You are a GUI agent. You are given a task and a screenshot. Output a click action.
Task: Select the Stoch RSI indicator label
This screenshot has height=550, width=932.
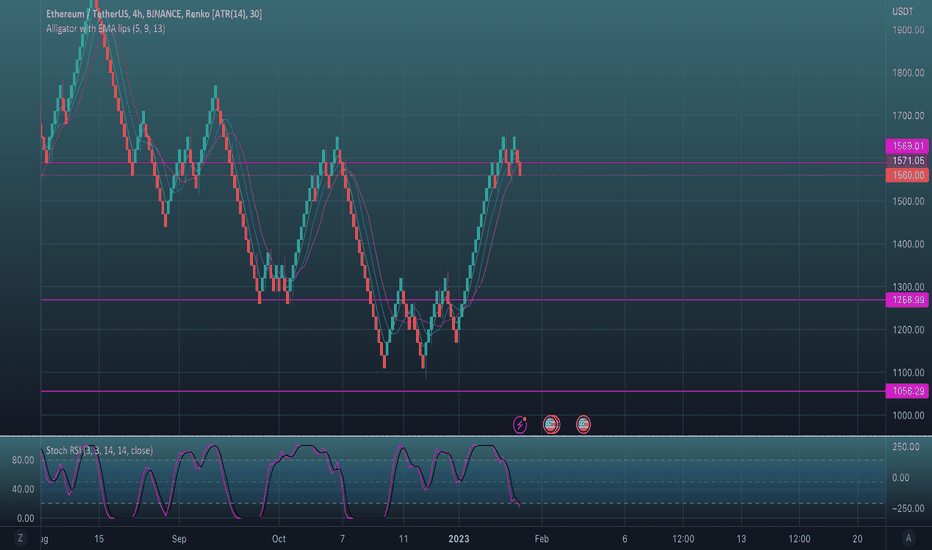[99, 451]
